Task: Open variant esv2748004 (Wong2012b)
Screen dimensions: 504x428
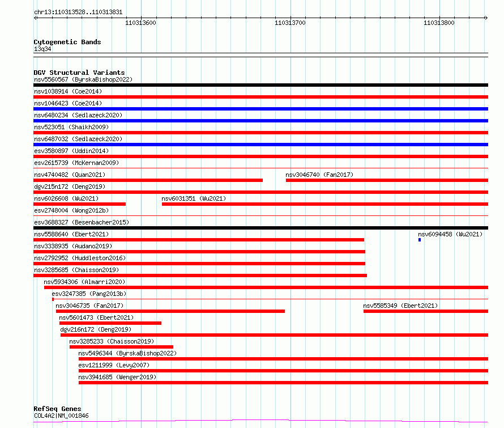Action: coord(71,210)
